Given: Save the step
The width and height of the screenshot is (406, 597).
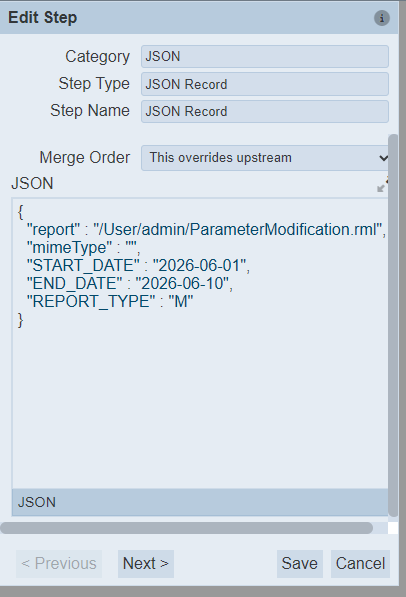Looking at the screenshot, I should click(300, 563).
